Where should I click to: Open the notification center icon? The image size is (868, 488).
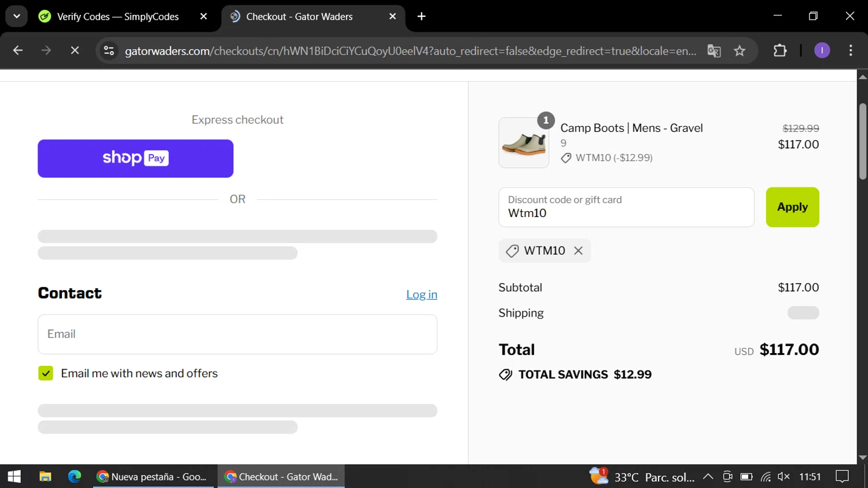pos(843,476)
